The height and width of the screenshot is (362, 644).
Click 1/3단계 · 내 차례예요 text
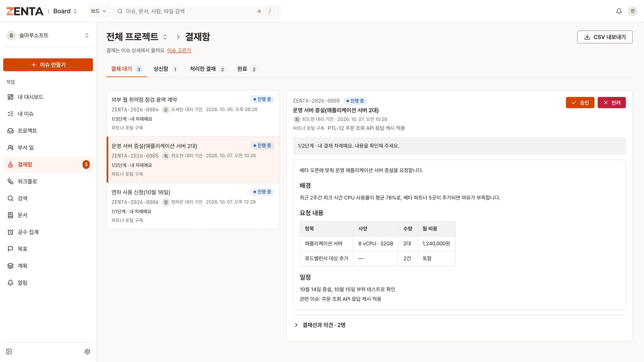[132, 119]
